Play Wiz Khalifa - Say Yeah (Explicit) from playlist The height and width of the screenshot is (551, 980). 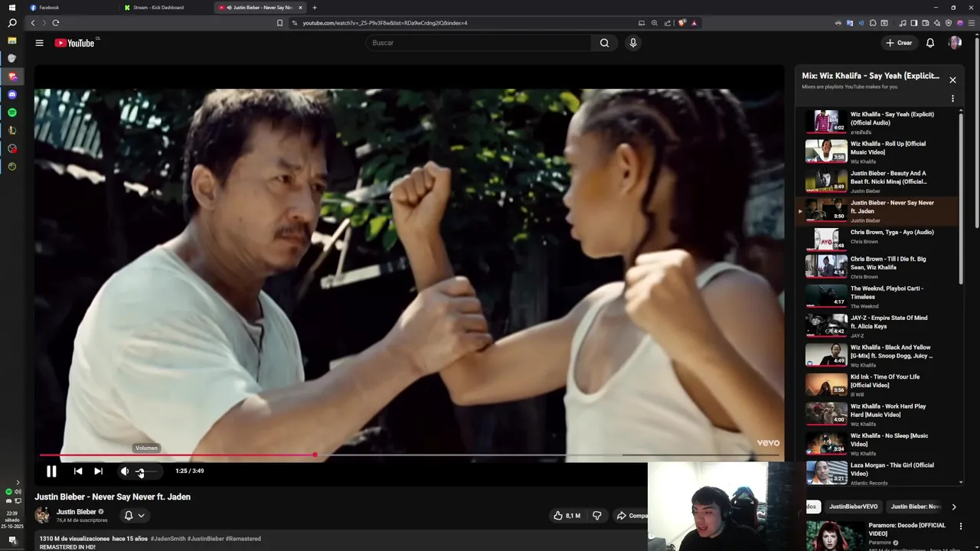[x=877, y=122]
